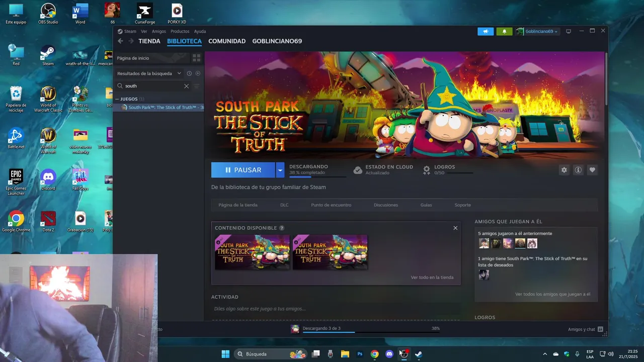Open the game settings gear icon

564,170
